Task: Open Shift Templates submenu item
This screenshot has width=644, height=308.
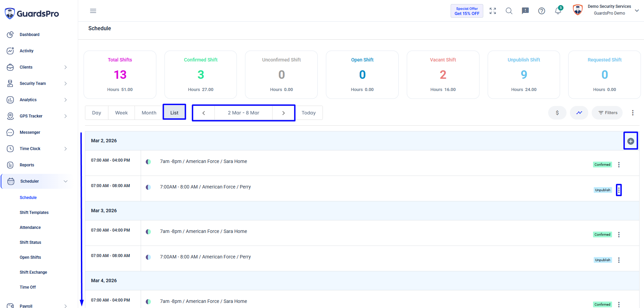Action: (x=34, y=213)
